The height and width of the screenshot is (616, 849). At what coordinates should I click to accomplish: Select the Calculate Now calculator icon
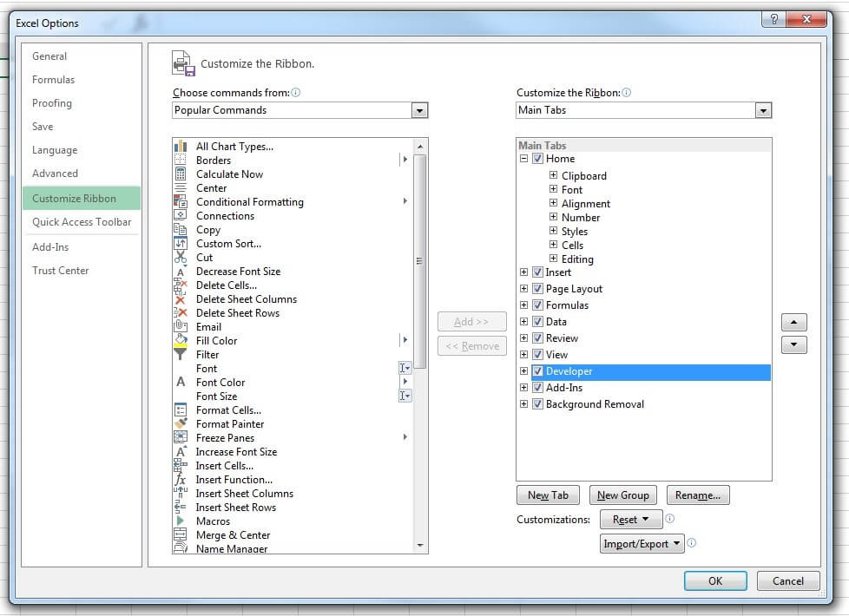point(181,174)
